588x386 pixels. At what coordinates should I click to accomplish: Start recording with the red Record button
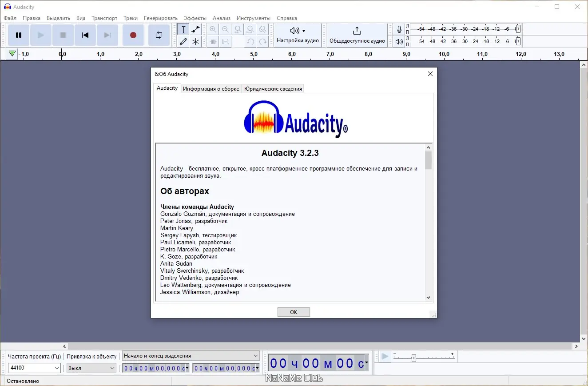click(x=133, y=35)
